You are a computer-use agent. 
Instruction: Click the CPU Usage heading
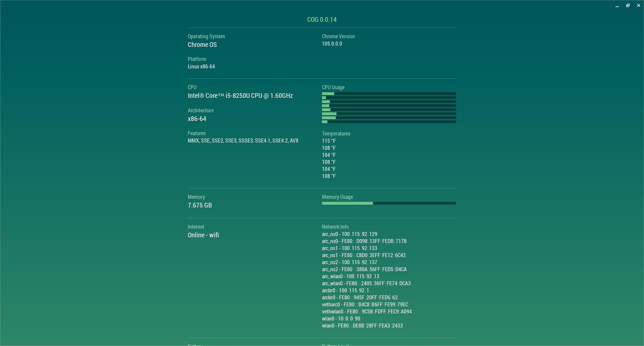click(333, 87)
